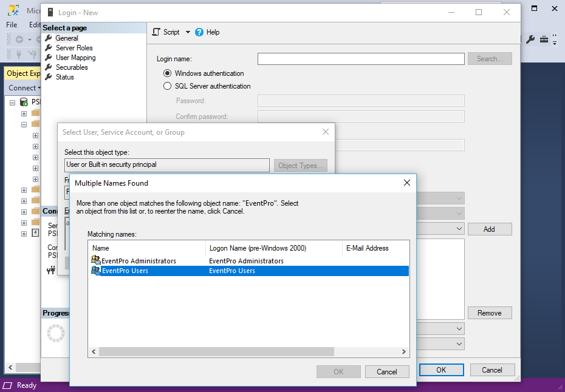Click EventPro Administrators logon name cell

click(x=247, y=261)
